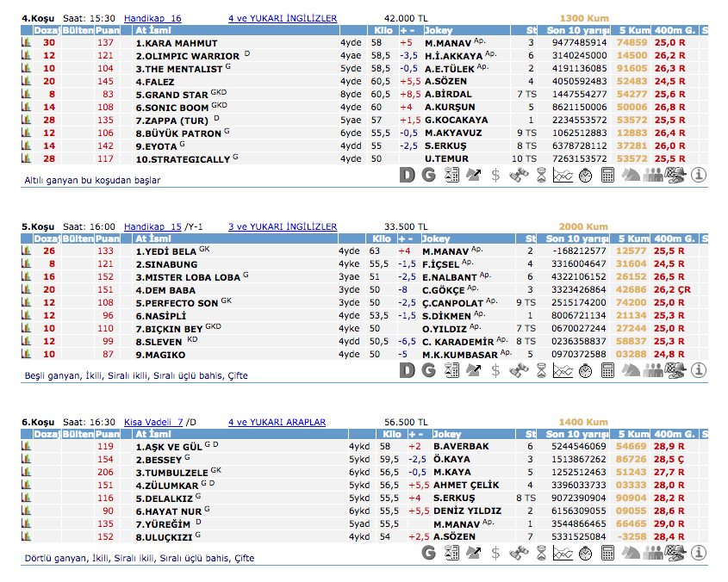Open the binoculars icon for race 5
This screenshot has width=728, height=582.
click(518, 370)
